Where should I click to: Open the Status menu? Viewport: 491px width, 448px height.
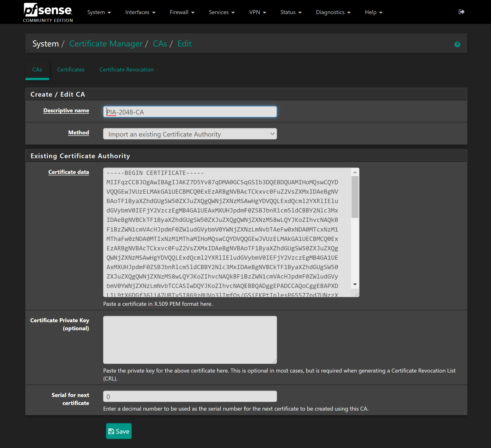click(x=291, y=12)
